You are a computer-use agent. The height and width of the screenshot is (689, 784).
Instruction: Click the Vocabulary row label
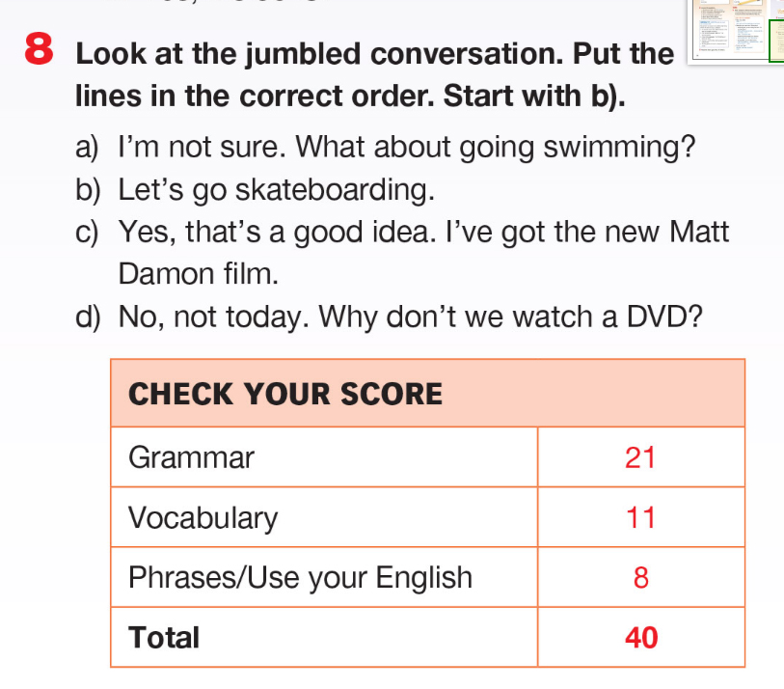[x=203, y=518]
